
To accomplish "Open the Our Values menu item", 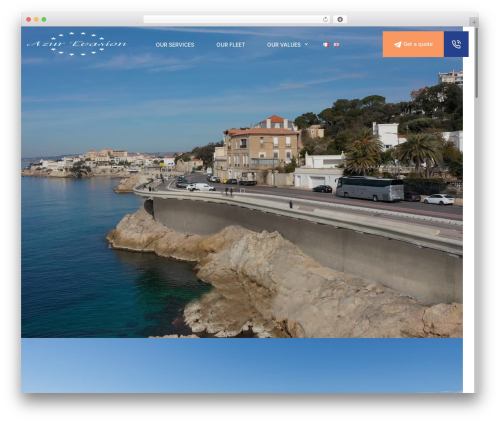I will [x=284, y=45].
